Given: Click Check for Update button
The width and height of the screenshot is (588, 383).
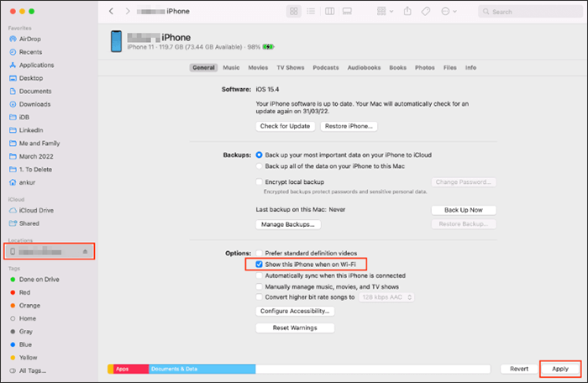Looking at the screenshot, I should click(285, 126).
